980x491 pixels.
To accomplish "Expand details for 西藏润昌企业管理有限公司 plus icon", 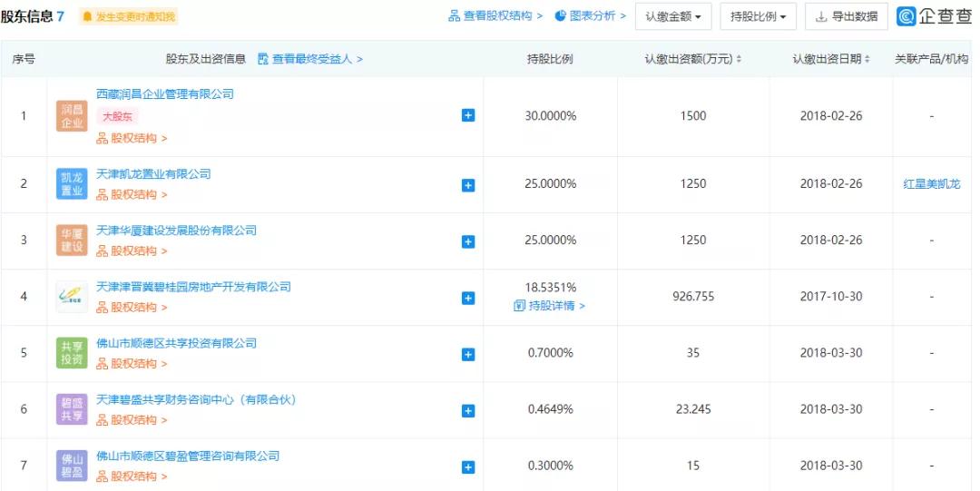I will pos(468,115).
